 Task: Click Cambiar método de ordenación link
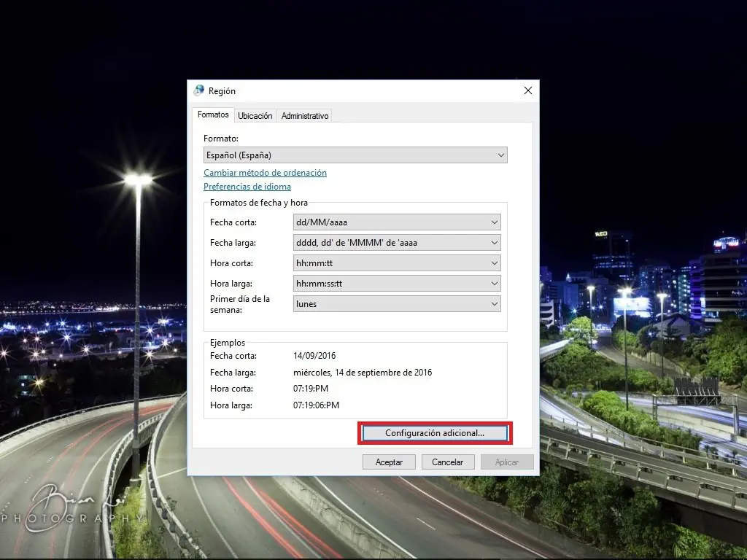point(265,173)
